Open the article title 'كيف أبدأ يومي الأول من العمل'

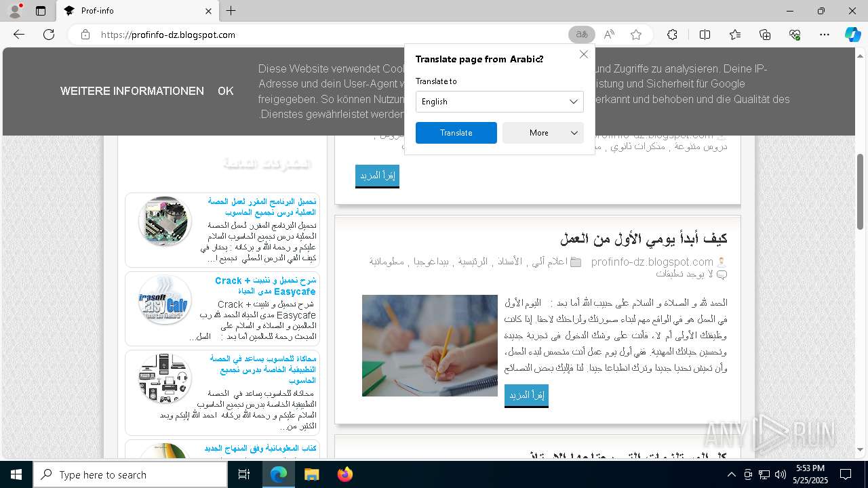coord(644,239)
